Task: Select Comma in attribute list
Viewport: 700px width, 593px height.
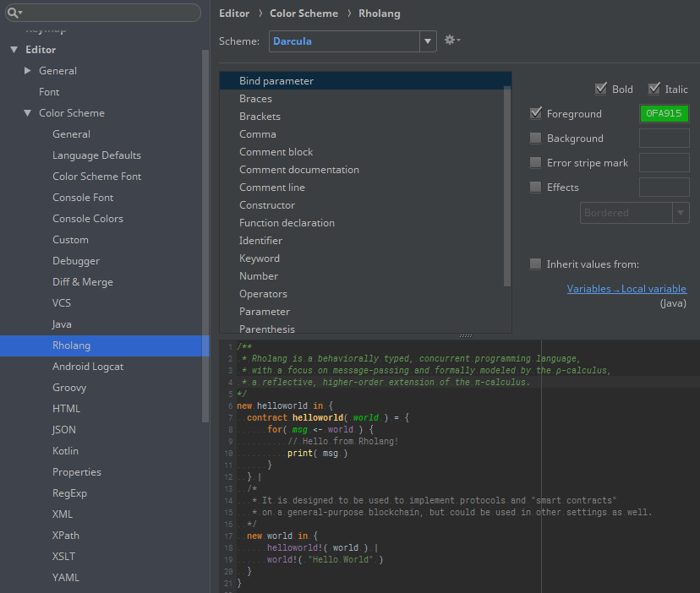Action: tap(362, 134)
